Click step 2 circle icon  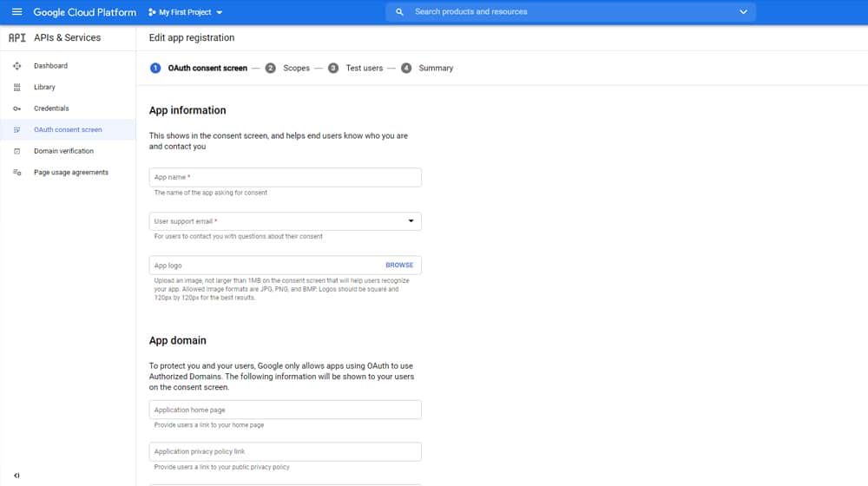270,68
